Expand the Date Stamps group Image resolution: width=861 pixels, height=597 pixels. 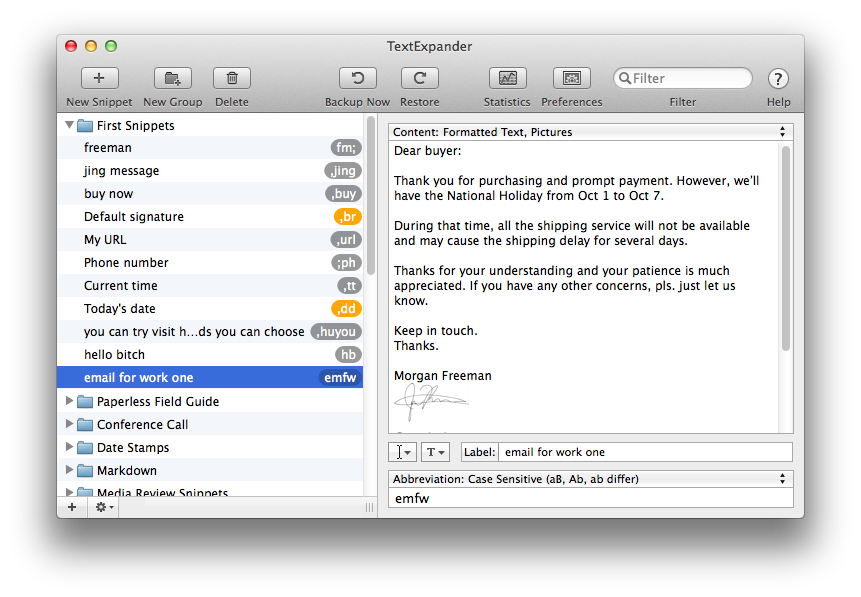(69, 447)
